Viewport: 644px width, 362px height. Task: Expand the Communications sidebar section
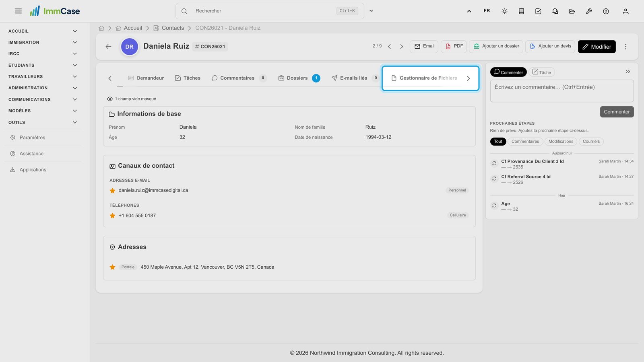[x=43, y=99]
